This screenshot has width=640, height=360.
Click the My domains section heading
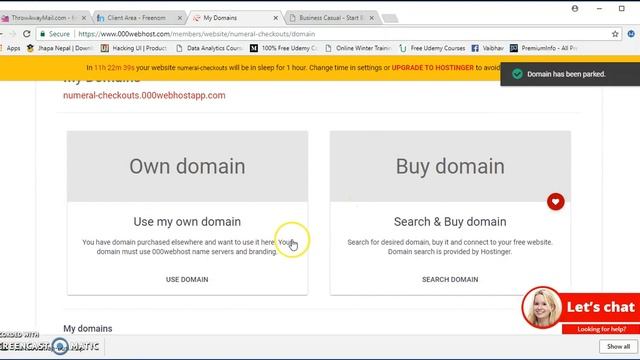(88, 329)
